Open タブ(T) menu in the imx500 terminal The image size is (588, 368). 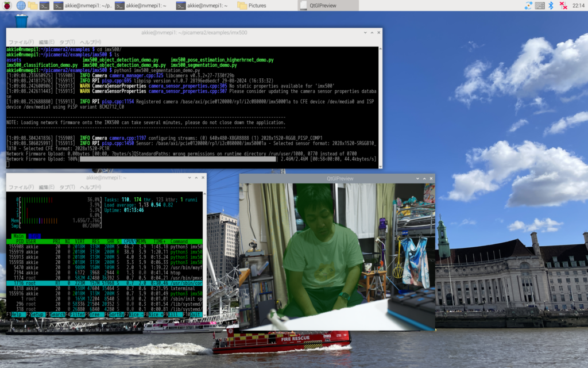click(x=67, y=42)
